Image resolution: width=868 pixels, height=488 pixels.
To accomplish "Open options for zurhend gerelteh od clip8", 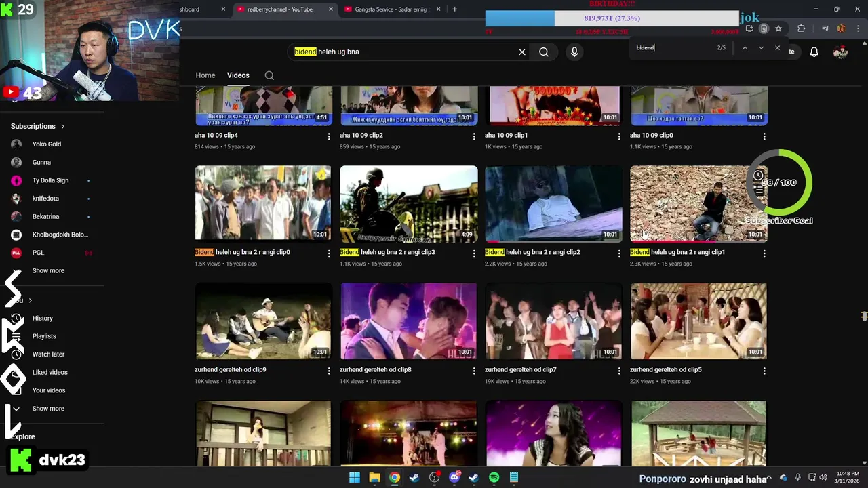I will tap(474, 371).
